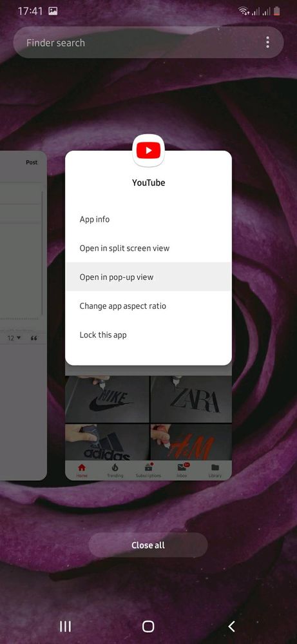Image resolution: width=297 pixels, height=644 pixels.
Task: Tap the quote icon in left card
Action: [x=34, y=338]
